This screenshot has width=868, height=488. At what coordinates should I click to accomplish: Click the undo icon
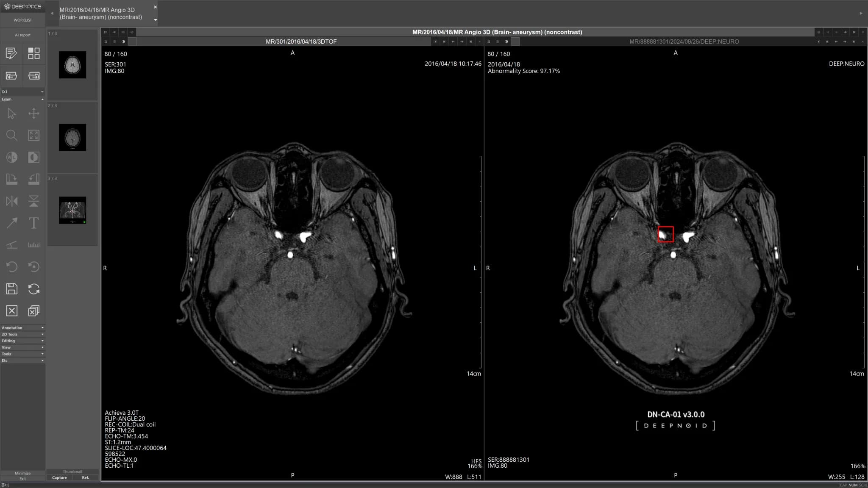[x=11, y=267]
